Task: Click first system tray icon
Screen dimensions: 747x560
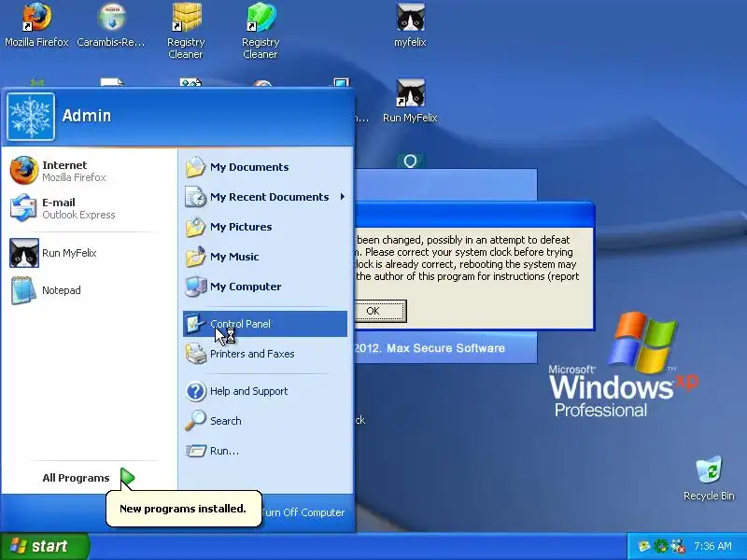Action: pyautogui.click(x=644, y=546)
